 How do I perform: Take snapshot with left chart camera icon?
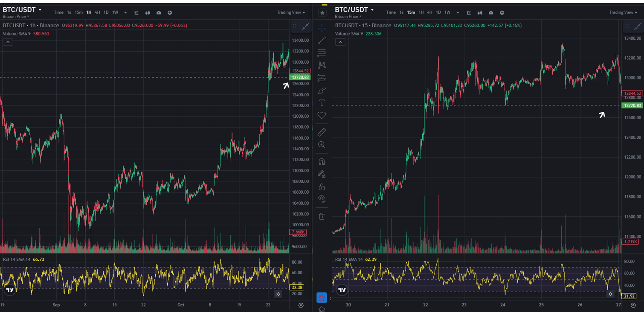159,13
